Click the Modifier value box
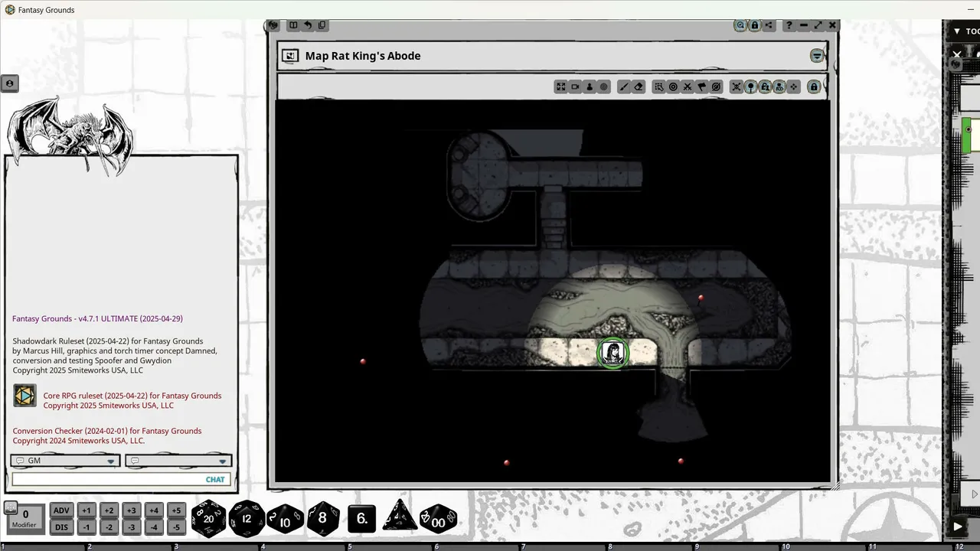 point(24,519)
